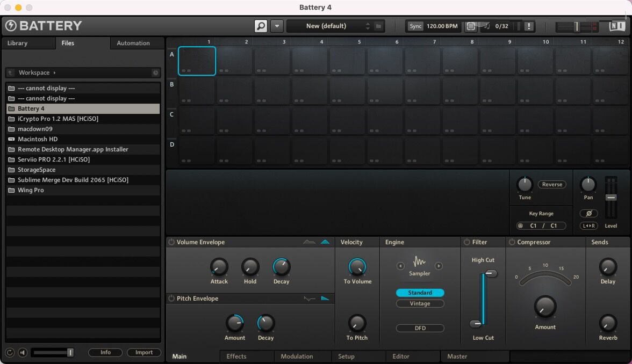Click the recent locations clock icon

[x=155, y=72]
